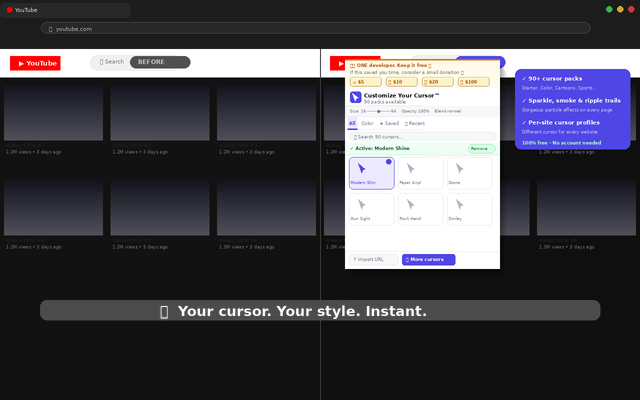640x400 pixels.
Task: Open Video title #6 thumbnail in BEFORE pane
Action: tap(267, 208)
